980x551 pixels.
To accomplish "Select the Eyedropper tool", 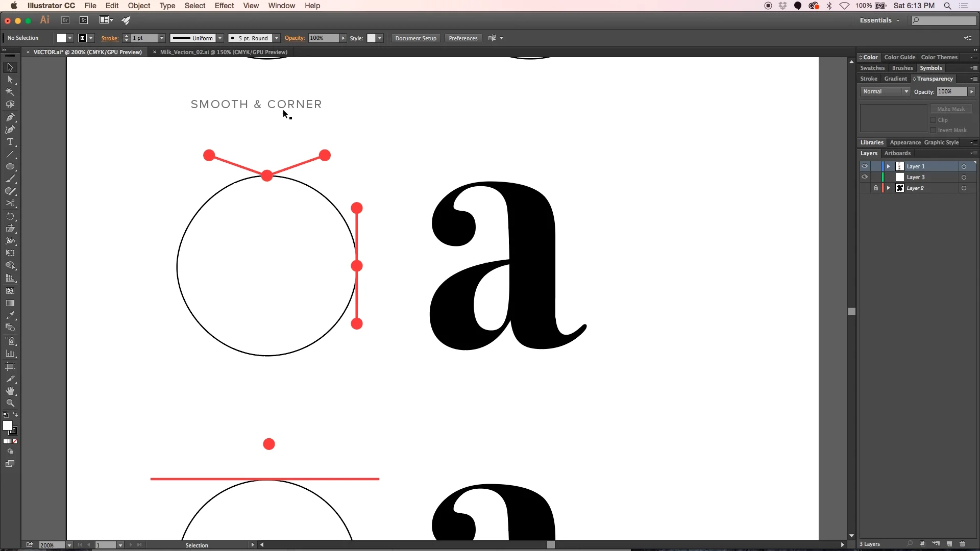I will (x=10, y=315).
